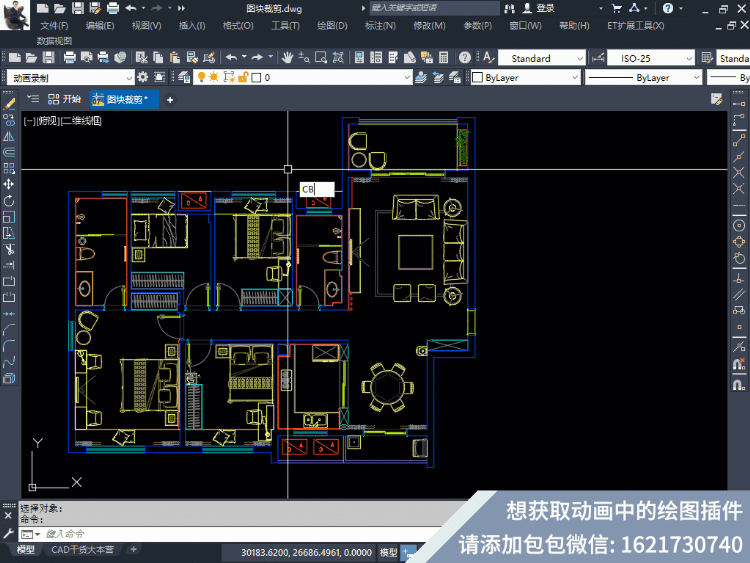Add a new layout with plus button

click(x=133, y=550)
